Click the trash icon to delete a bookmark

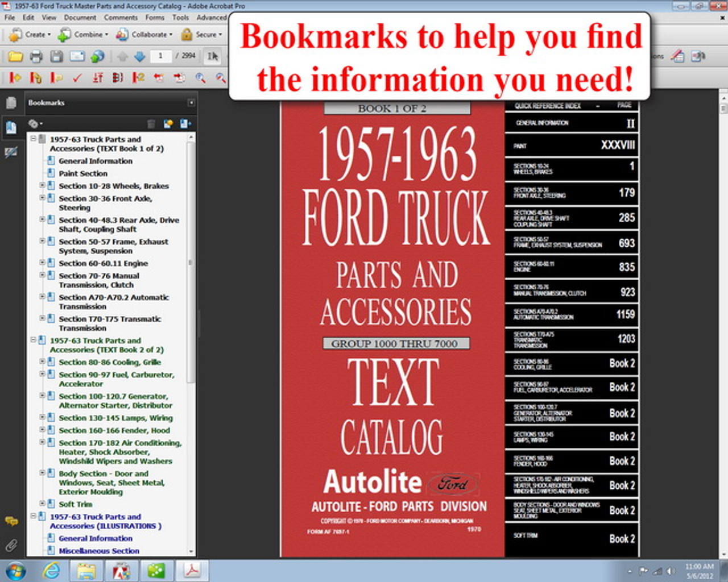click(x=151, y=123)
